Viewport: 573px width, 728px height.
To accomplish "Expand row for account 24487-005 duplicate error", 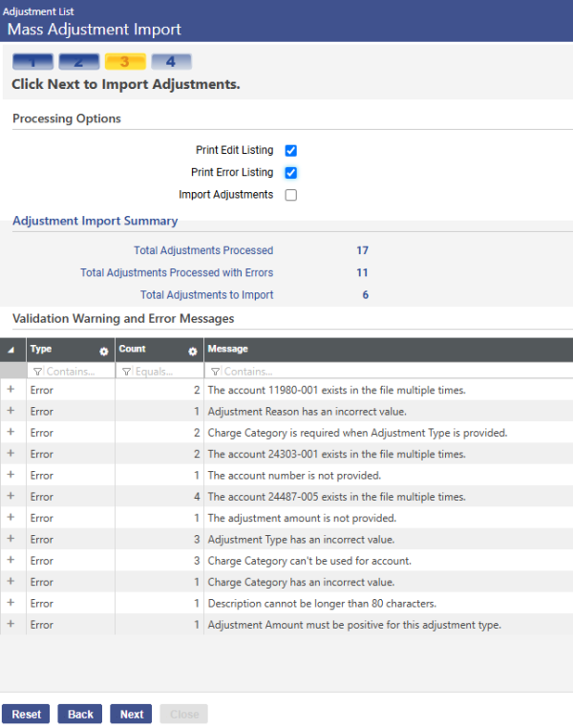I will pos(11,496).
